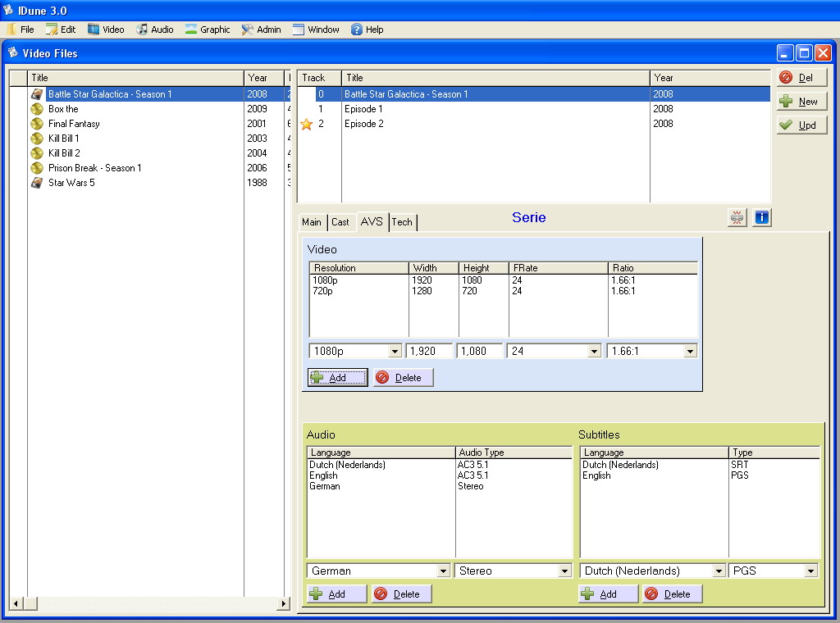Click the disc icon beside Final Fantasy
The height and width of the screenshot is (623, 840).
pos(37,124)
